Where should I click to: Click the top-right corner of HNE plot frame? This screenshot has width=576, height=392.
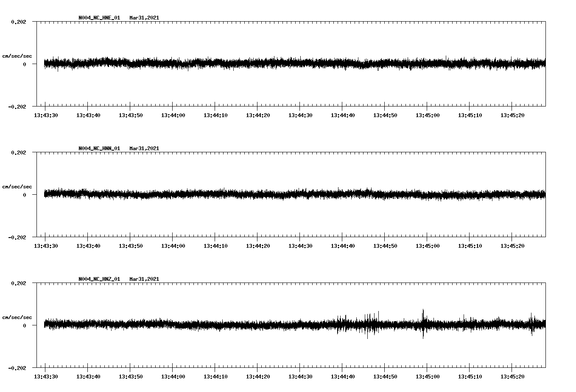pyautogui.click(x=546, y=20)
